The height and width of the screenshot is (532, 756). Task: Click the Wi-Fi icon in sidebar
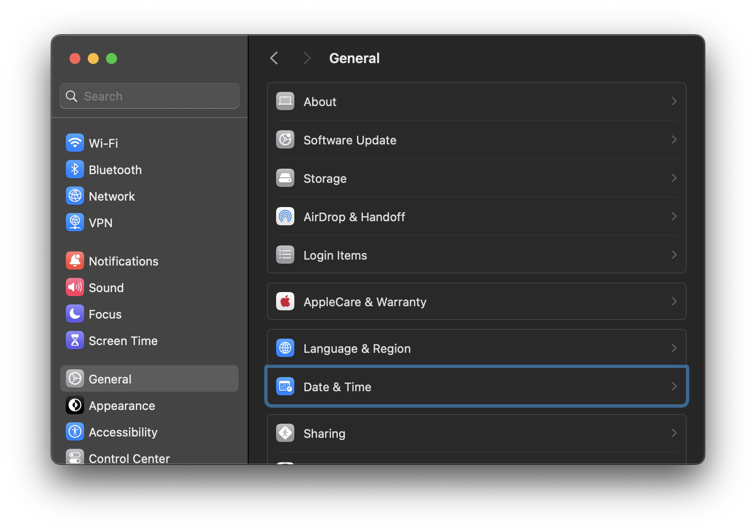75,143
